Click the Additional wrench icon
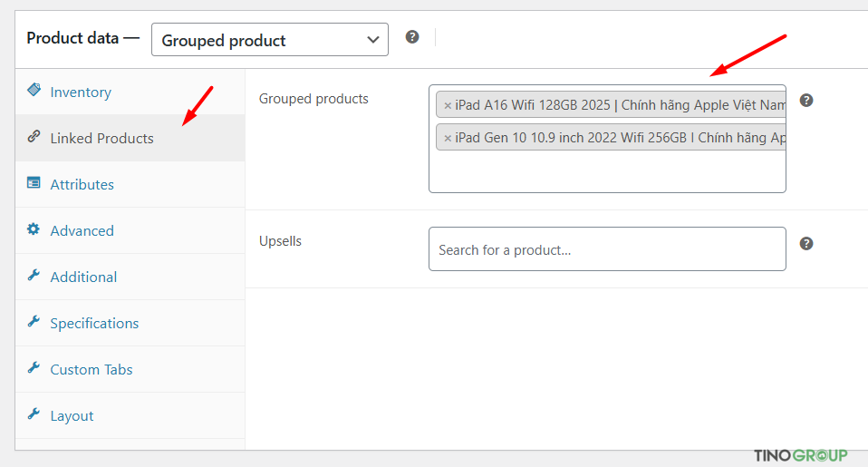 click(x=34, y=275)
